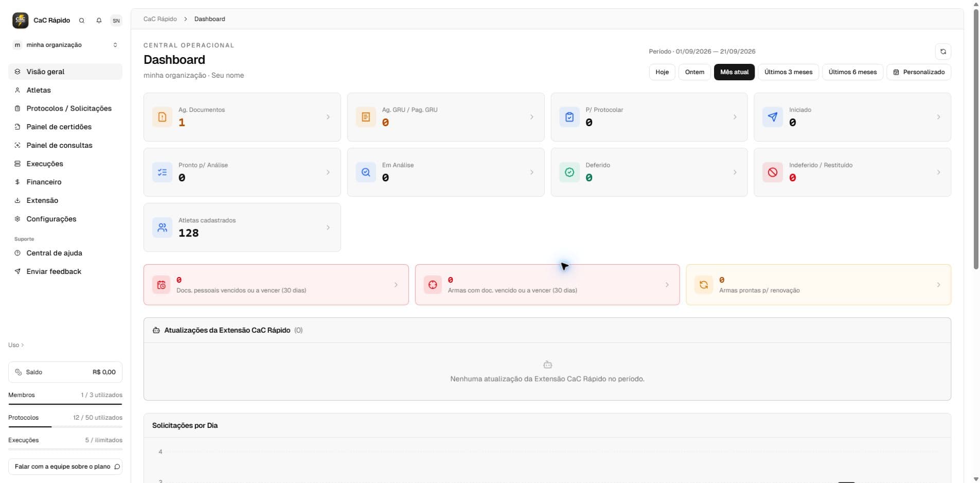The height and width of the screenshot is (483, 980).
Task: Click Enviar feedback in the sidebar
Action: point(65,272)
